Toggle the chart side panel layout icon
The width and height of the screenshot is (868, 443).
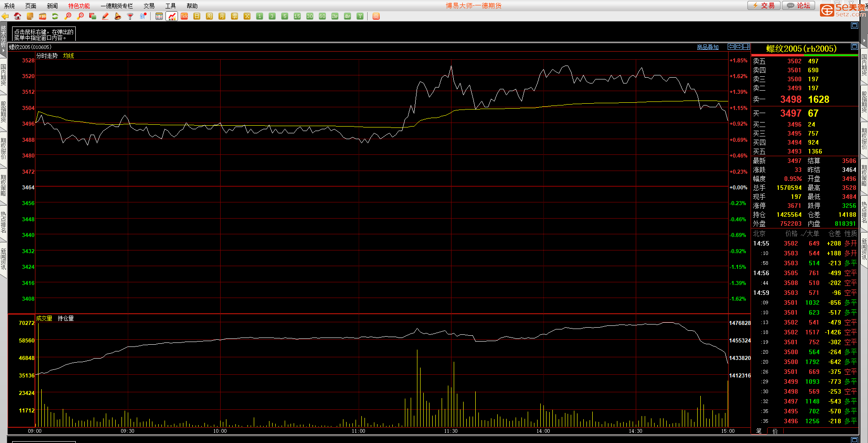coord(746,47)
